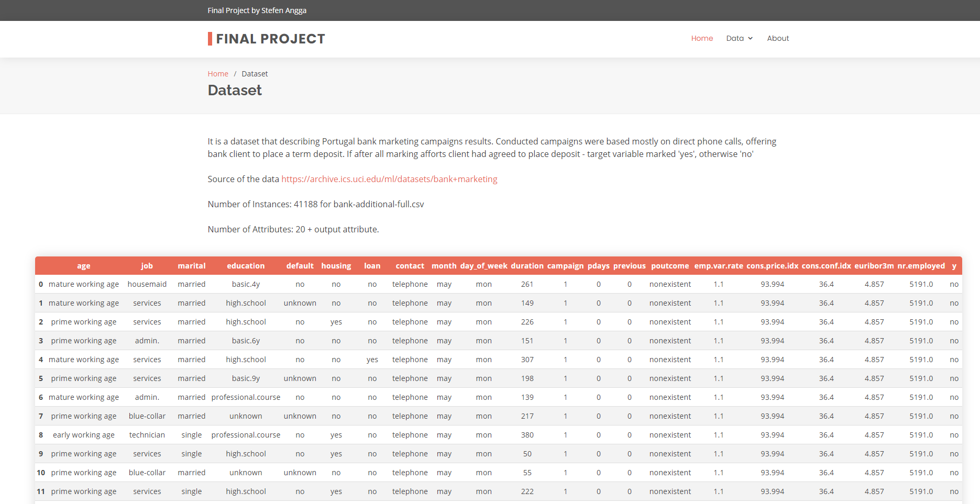Select the y output column header

[x=954, y=265]
